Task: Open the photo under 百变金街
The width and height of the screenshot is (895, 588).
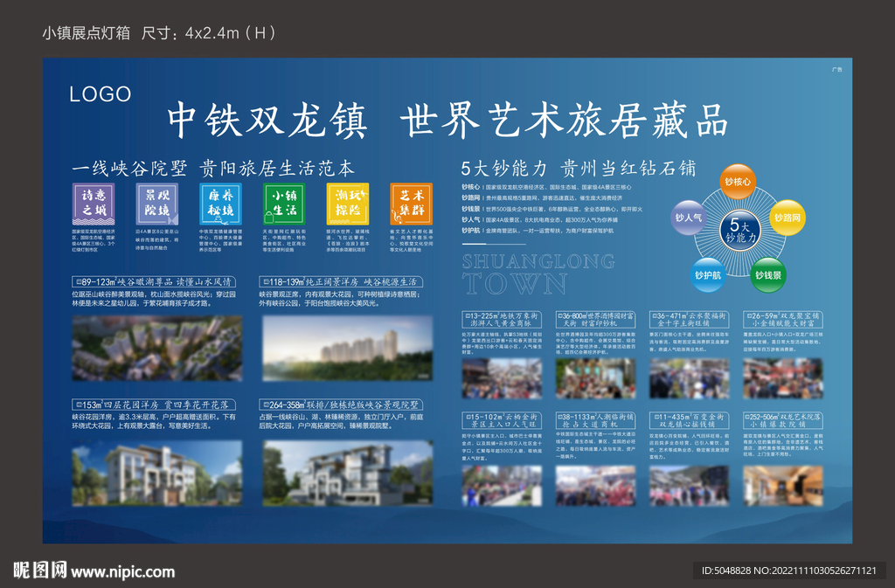Action: point(689,486)
